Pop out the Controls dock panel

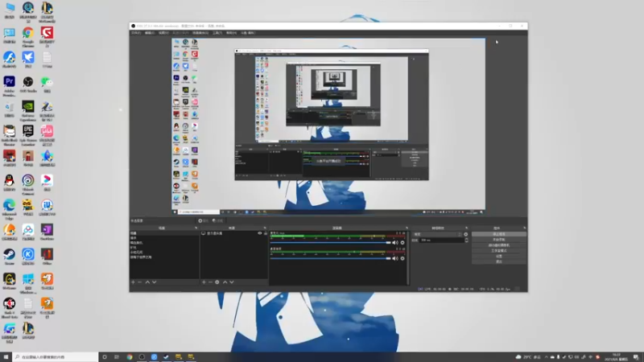click(525, 228)
